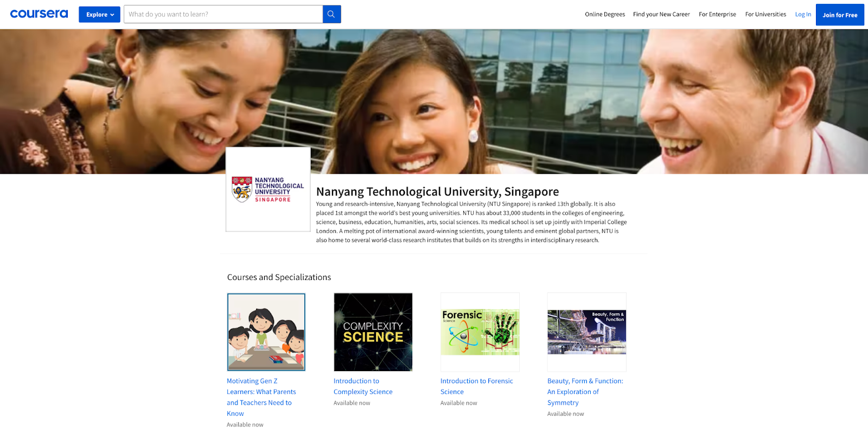Open the Introduction to Forensic Science link

coord(476,386)
